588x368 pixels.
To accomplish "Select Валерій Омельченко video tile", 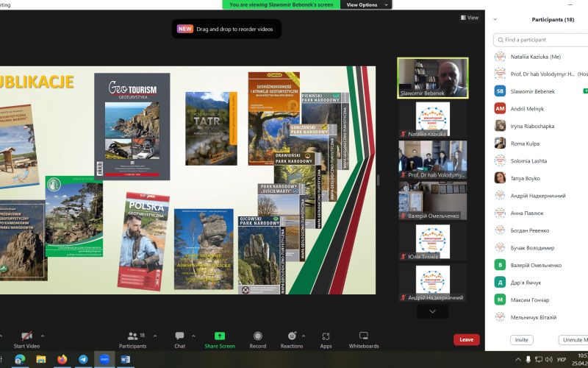I will click(433, 201).
